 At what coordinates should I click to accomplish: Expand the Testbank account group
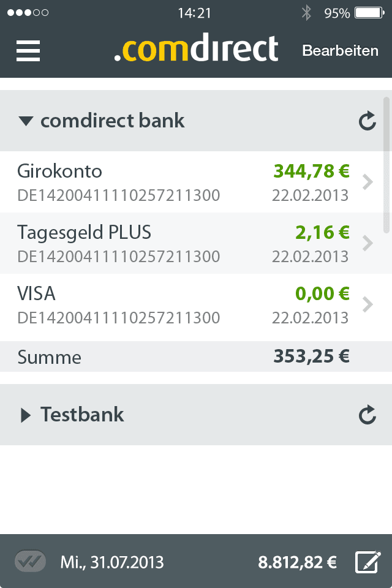coord(26,415)
